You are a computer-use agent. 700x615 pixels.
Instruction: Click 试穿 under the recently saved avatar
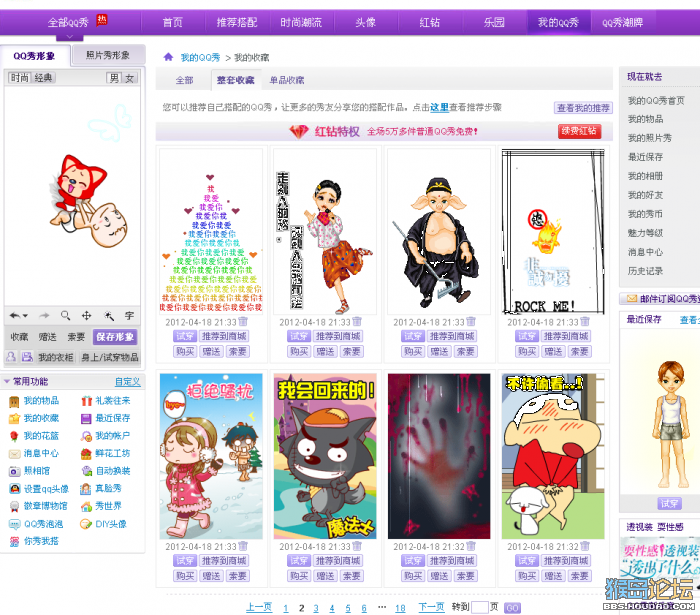tap(669, 503)
